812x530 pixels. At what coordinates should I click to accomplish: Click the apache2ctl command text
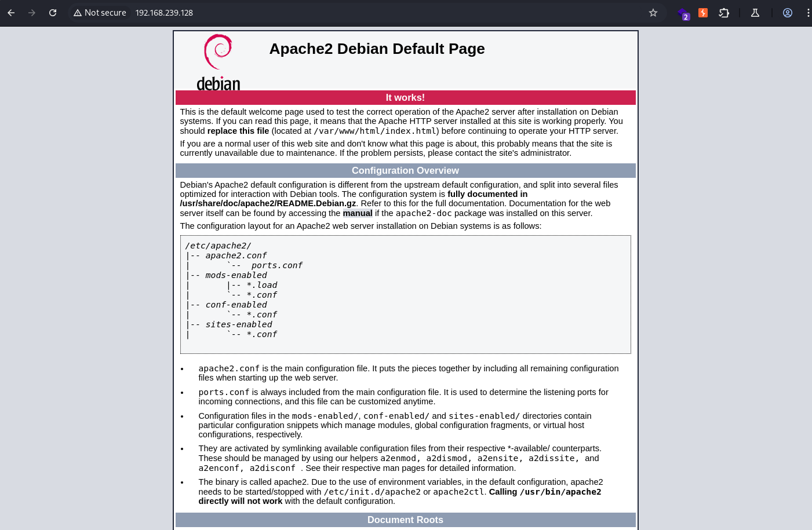(458, 492)
